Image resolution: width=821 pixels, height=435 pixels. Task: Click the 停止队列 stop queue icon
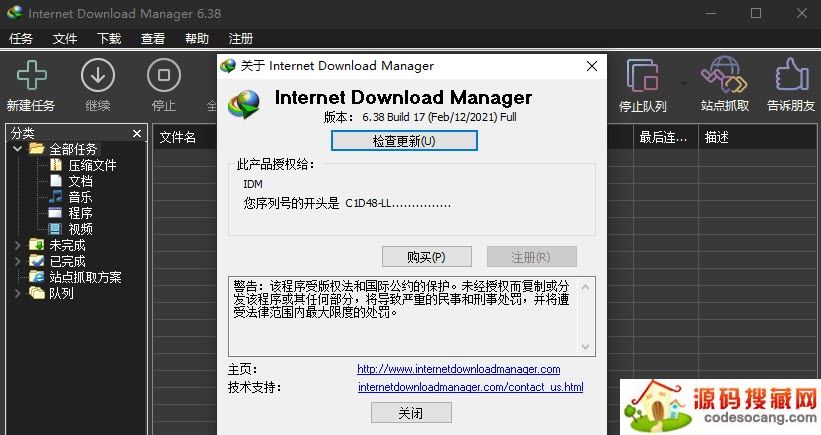coord(642,76)
